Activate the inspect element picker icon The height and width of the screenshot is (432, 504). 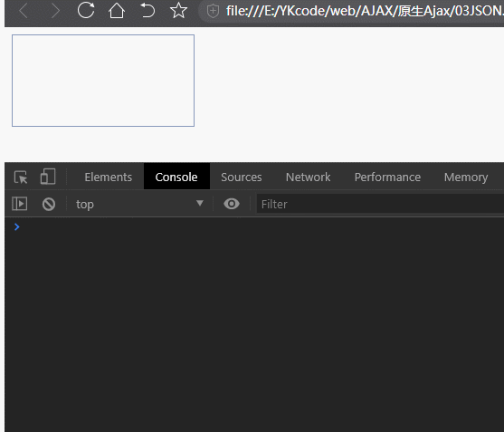tap(21, 177)
